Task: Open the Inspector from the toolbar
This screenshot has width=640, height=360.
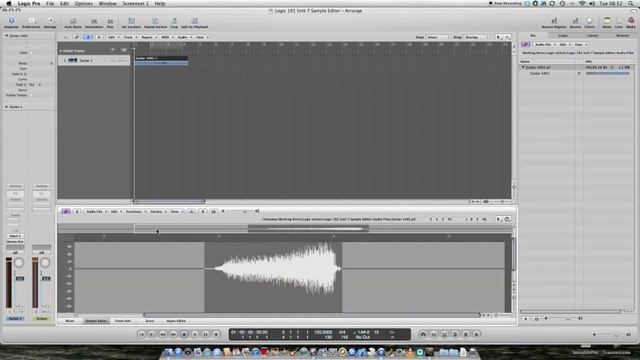Action: tap(11, 22)
